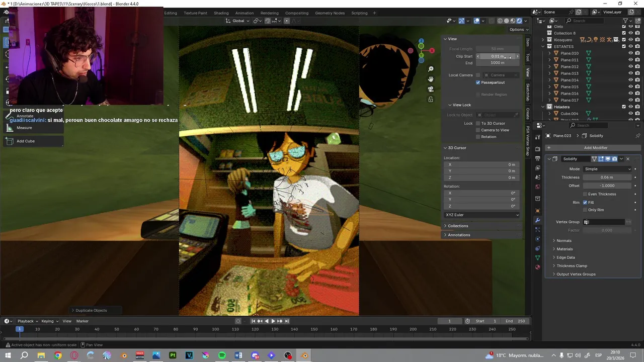Hide Plane.010 in viewport
The image size is (644, 362).
(630, 53)
